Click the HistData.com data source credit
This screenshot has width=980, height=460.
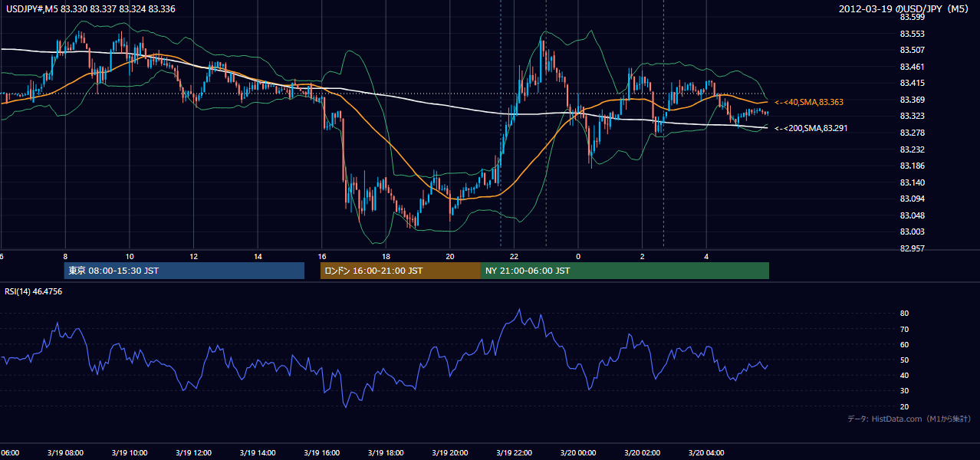pyautogui.click(x=909, y=419)
